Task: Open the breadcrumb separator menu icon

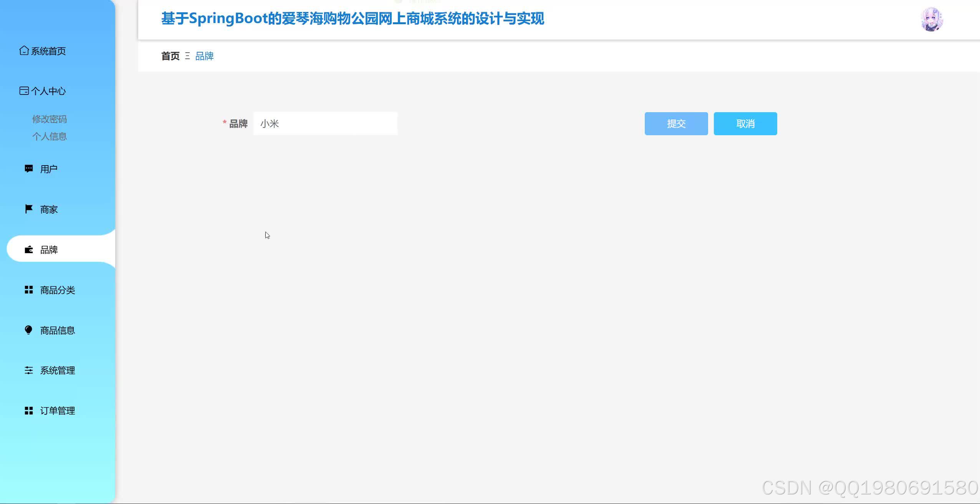Action: click(187, 56)
